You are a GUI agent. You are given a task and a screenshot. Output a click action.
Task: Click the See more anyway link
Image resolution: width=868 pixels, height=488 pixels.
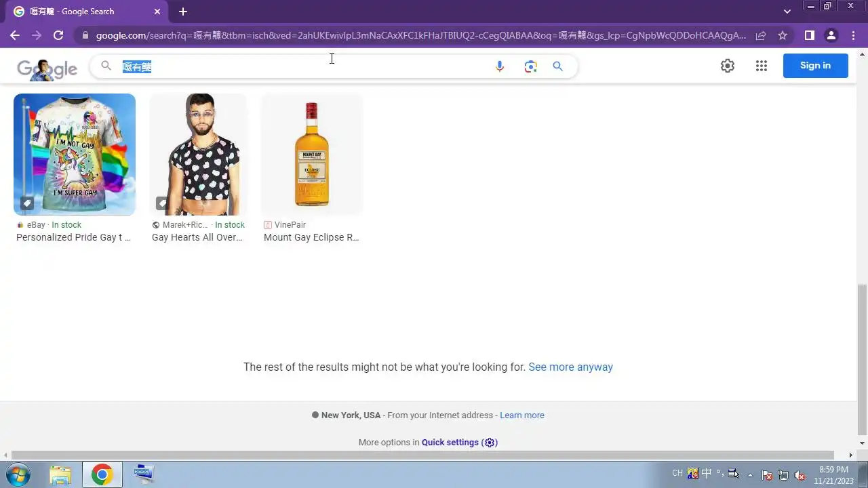coord(570,367)
